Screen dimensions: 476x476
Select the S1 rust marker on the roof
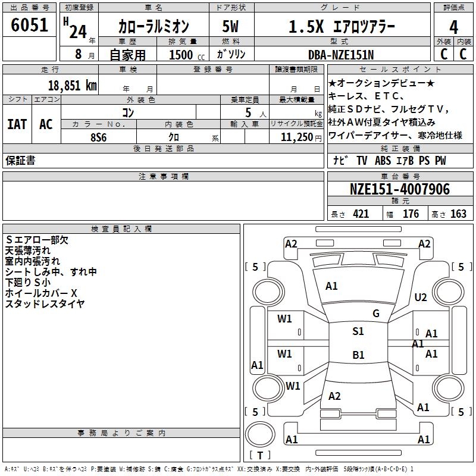click(358, 331)
